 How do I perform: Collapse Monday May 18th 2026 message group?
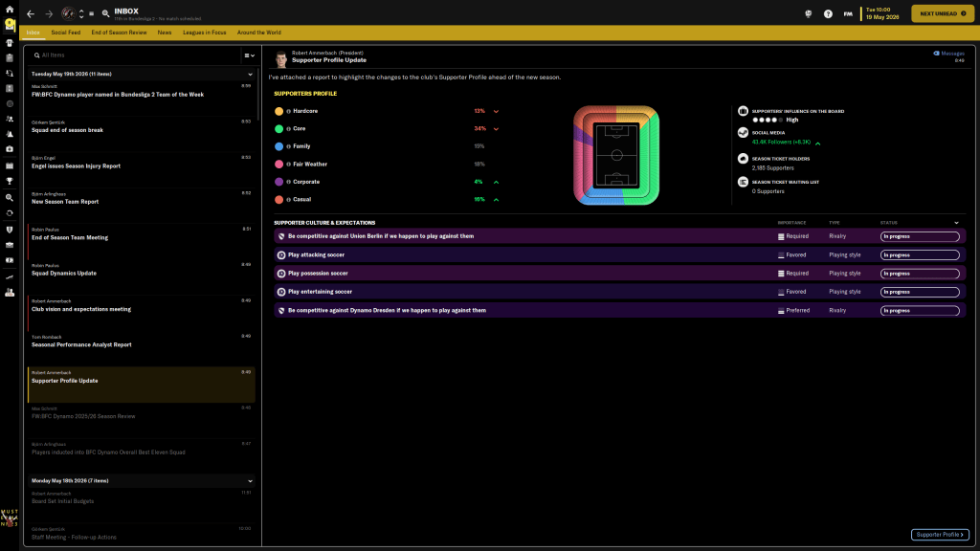(250, 480)
